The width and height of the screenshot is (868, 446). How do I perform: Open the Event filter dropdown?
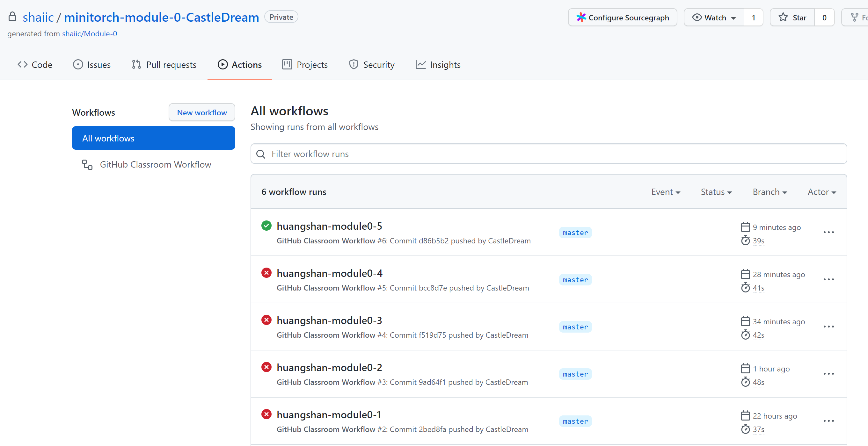tap(666, 192)
